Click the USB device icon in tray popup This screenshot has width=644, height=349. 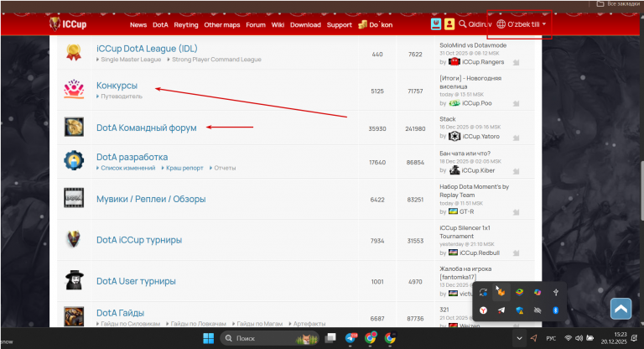[x=556, y=292]
